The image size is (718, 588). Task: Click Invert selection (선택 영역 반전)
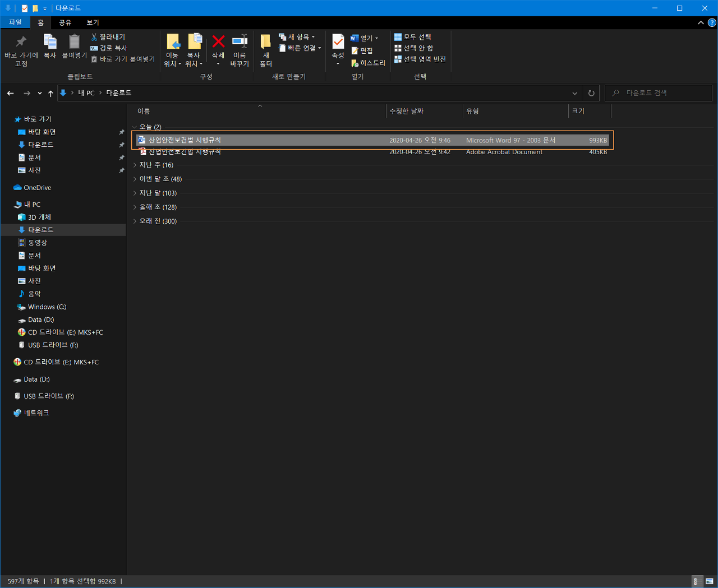(x=420, y=59)
